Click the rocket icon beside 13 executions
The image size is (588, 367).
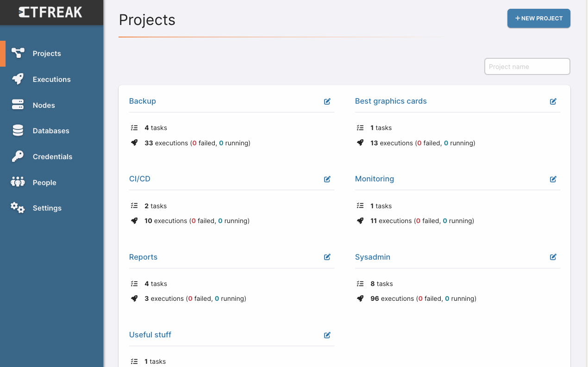coord(360,143)
